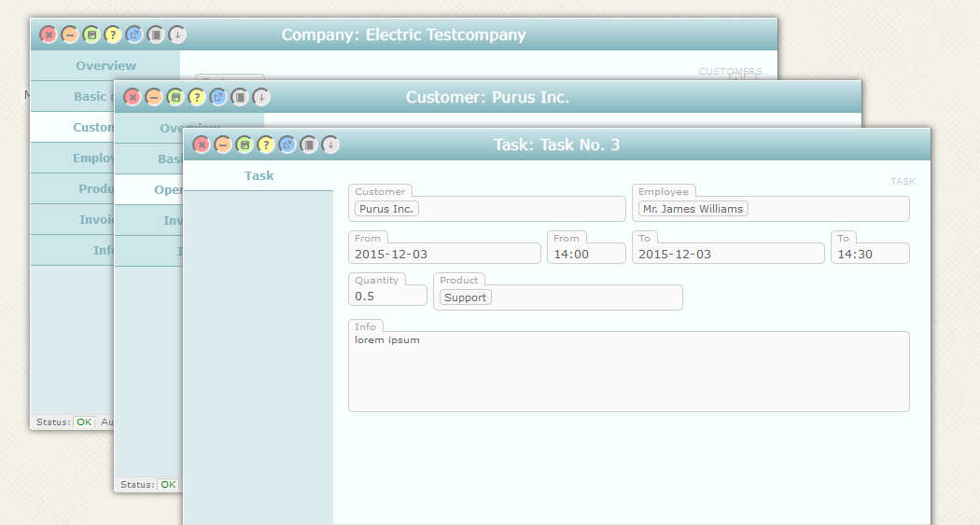This screenshot has height=525, width=980.
Task: Click the Quantity field showing 0.5
Action: pyautogui.click(x=386, y=297)
